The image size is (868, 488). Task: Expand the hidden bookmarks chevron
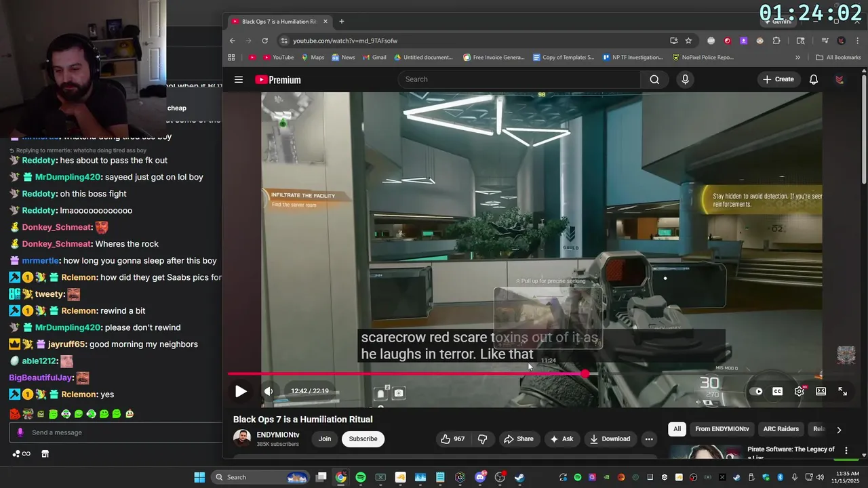pos(797,58)
